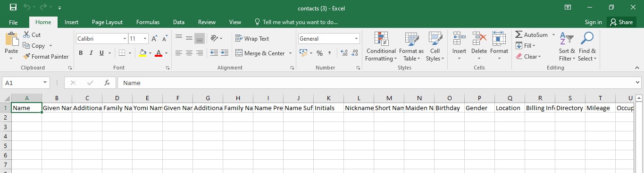Toggle Italic formatting
644x173 pixels.
[91, 53]
